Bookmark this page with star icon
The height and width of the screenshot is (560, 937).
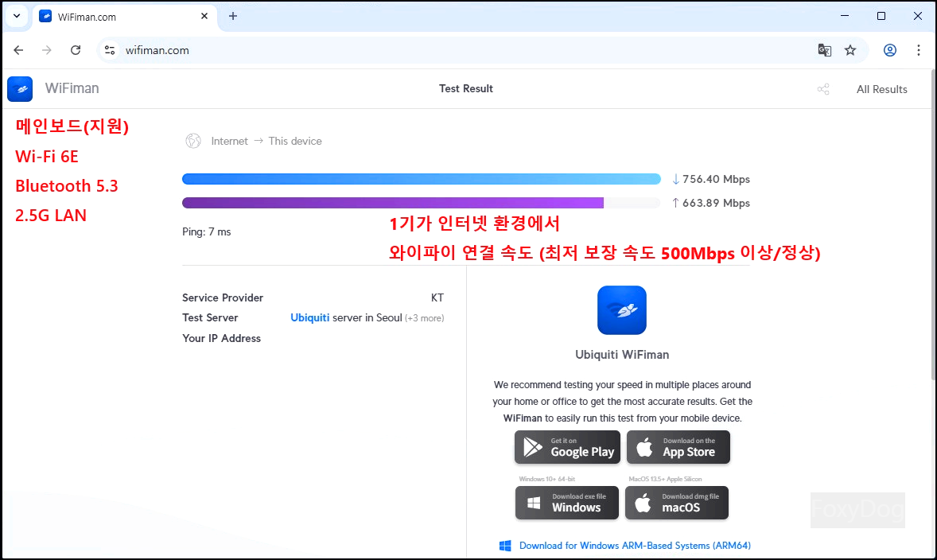click(x=850, y=50)
